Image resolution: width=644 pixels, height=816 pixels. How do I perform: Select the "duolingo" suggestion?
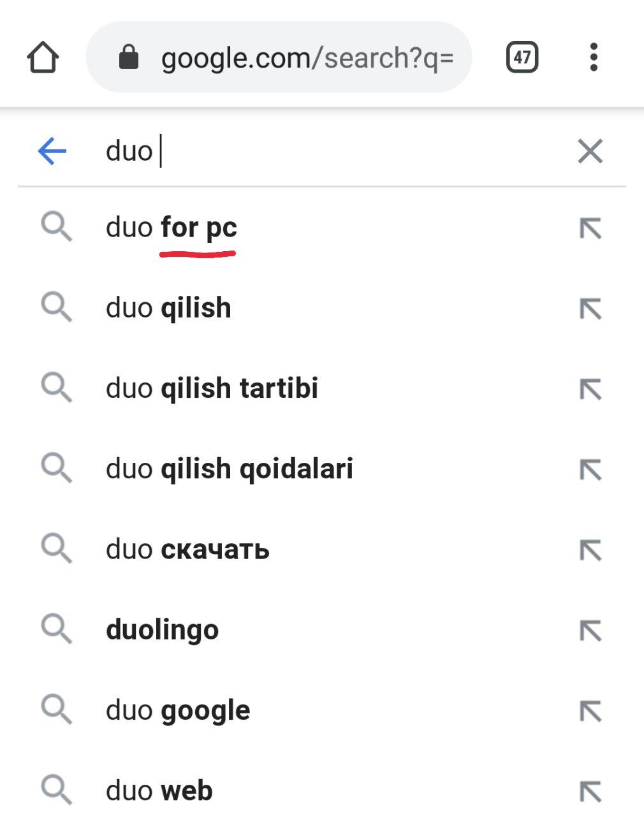coord(163,630)
